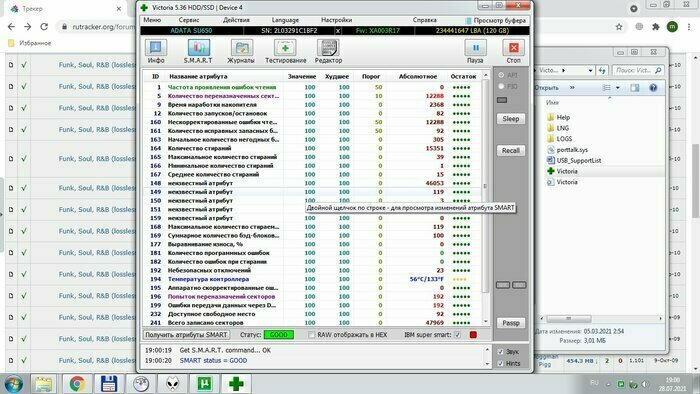The width and height of the screenshot is (700, 394).
Task: Open Chrome from the taskbar
Action: tap(76, 384)
